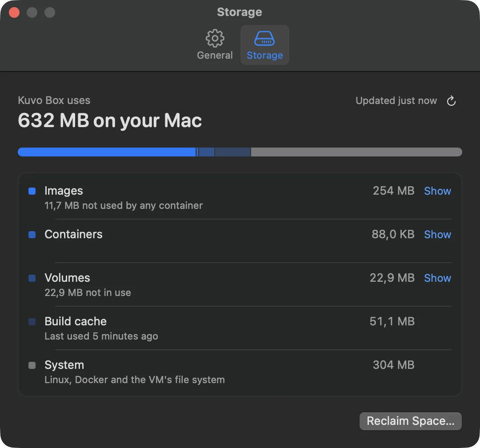Click the dark blue Build cache bar segment
Screen dimensions: 480x448
point(232,152)
